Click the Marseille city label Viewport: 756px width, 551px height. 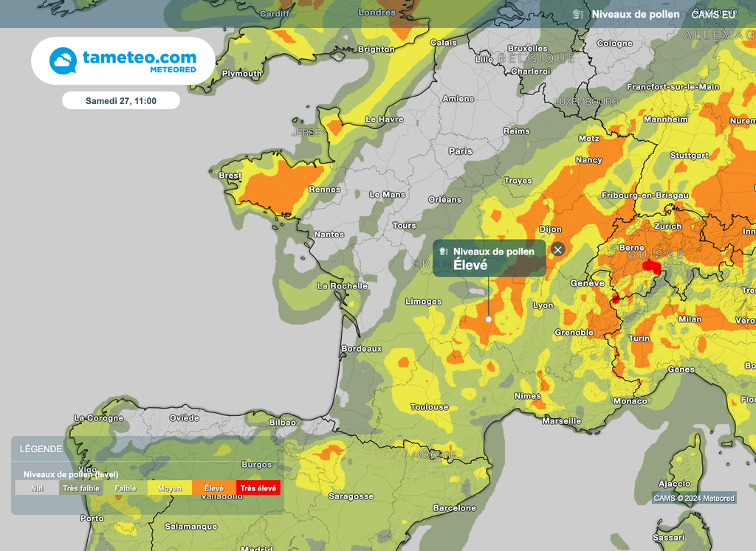(x=561, y=421)
